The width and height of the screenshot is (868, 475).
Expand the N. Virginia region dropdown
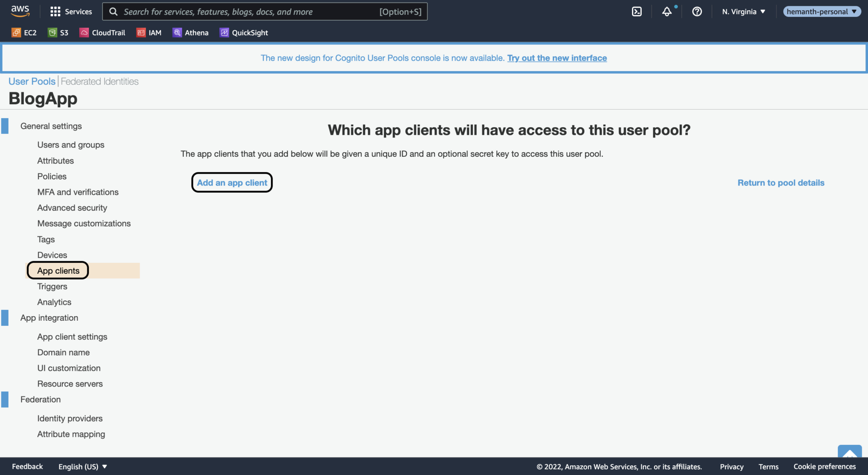(743, 11)
